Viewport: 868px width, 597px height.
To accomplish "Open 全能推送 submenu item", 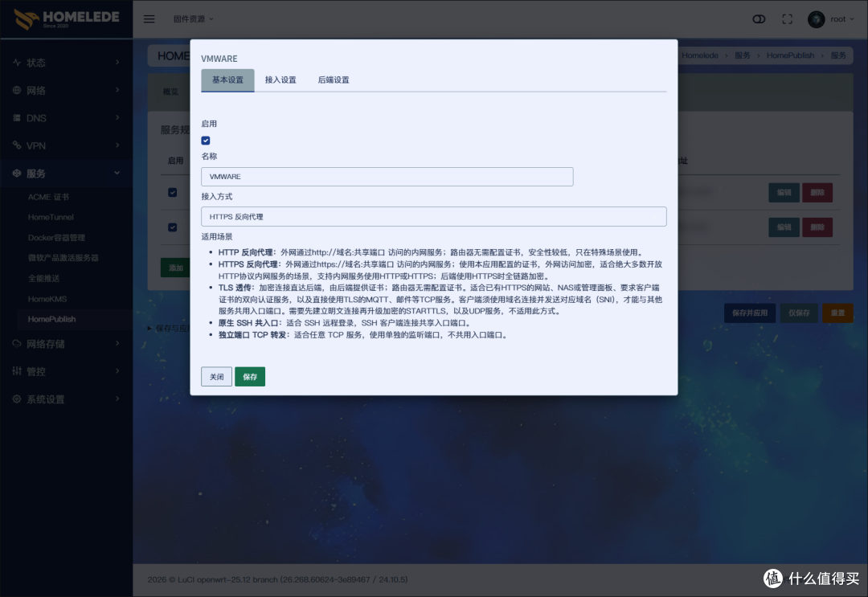I will coord(43,278).
